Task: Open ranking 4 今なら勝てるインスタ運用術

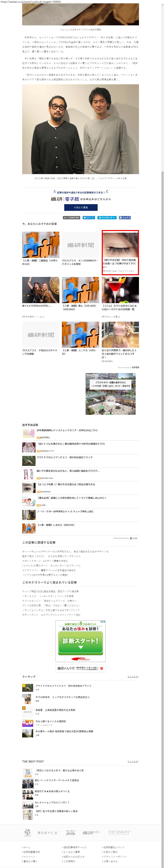Action: (x=51, y=721)
